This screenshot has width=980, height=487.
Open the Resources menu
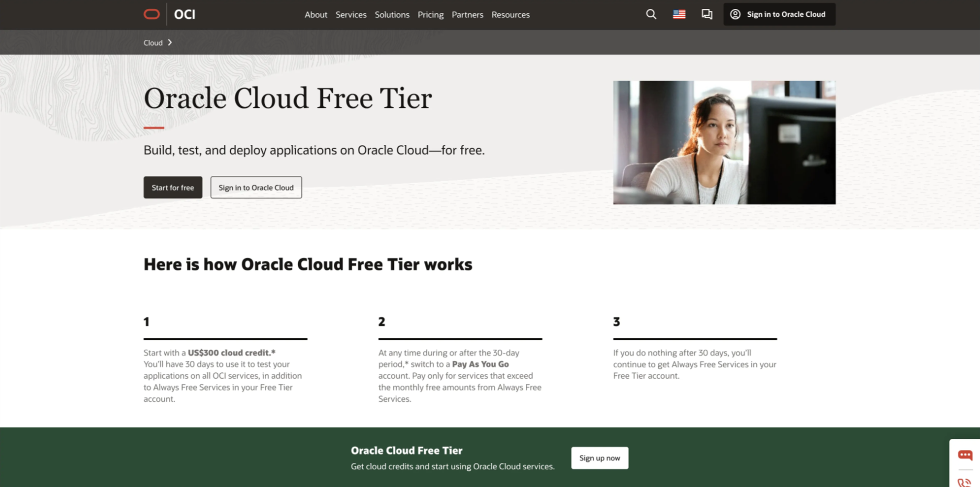(x=511, y=15)
